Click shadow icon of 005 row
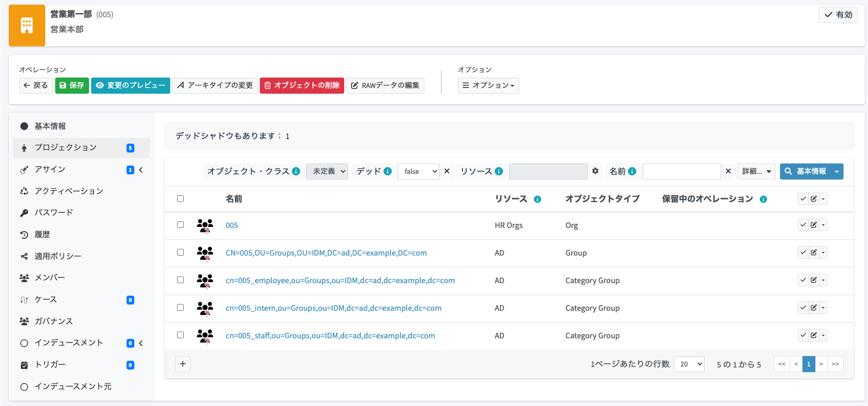This screenshot has height=406, width=868. click(x=205, y=226)
